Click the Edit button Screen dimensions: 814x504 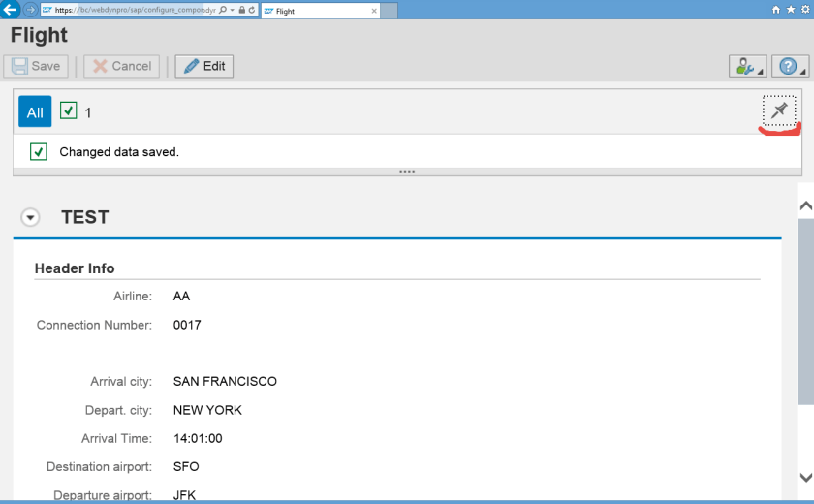click(x=204, y=67)
